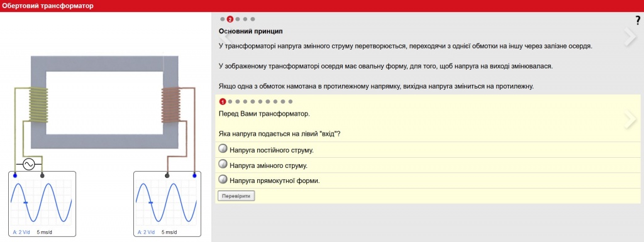Click title "Обертовий трансформатор"
This screenshot has width=644, height=242.
[48, 6]
